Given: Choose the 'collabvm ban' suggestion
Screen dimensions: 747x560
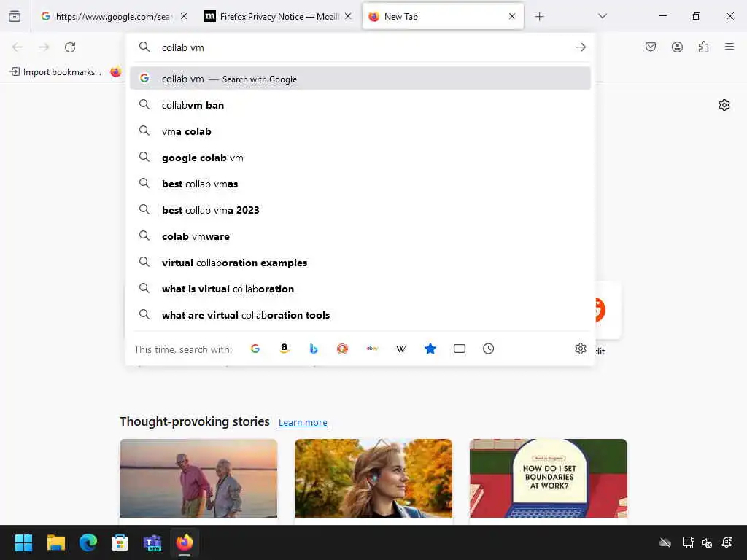Looking at the screenshot, I should pos(360,105).
